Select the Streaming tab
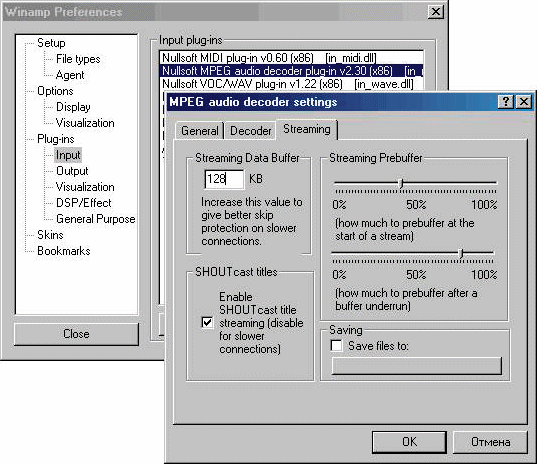The height and width of the screenshot is (464, 537). click(x=307, y=129)
